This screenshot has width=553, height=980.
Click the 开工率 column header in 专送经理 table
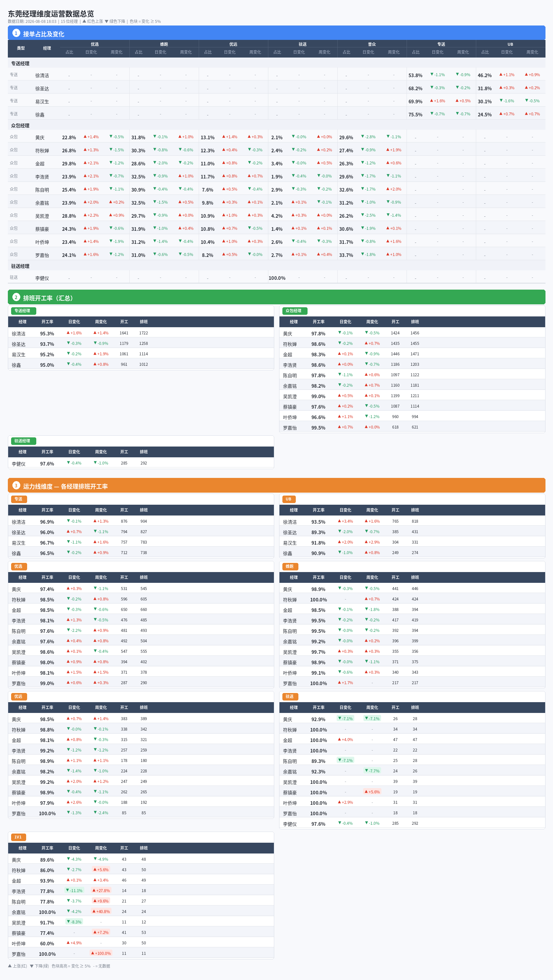point(47,322)
